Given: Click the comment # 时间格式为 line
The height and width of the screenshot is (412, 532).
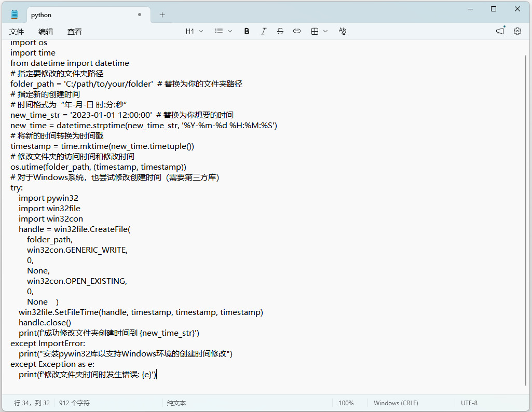Looking at the screenshot, I should click(69, 105).
